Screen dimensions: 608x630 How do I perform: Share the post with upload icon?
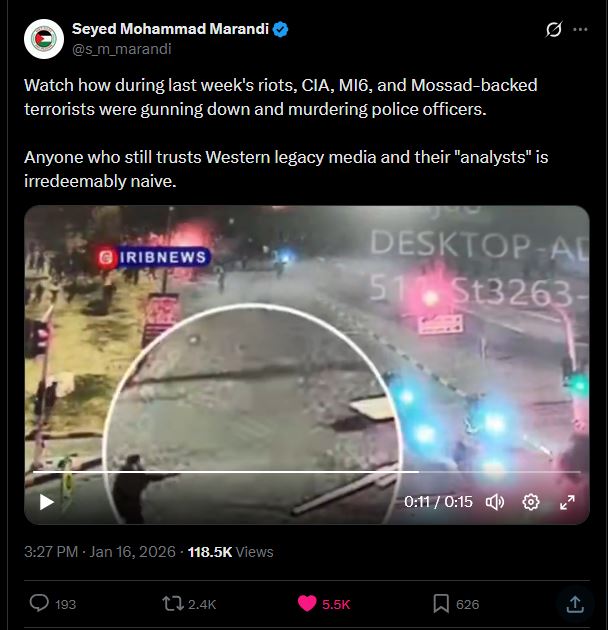(x=575, y=604)
